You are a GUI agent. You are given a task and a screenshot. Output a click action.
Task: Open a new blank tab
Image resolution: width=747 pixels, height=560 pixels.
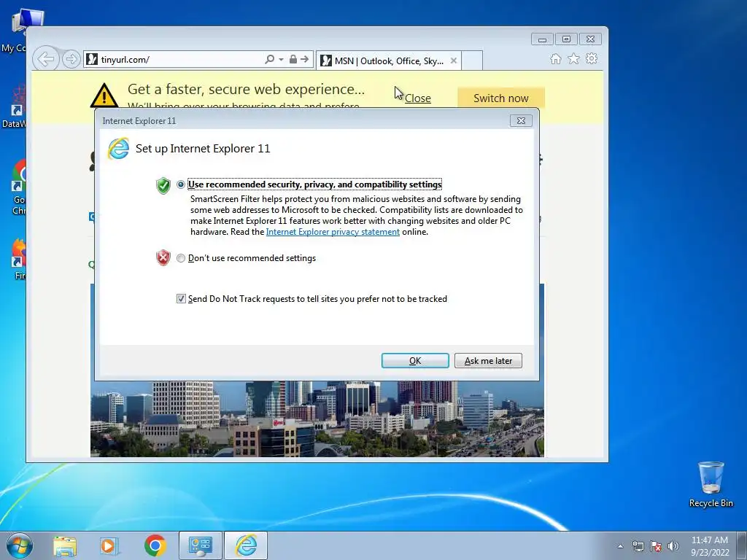[x=472, y=61]
